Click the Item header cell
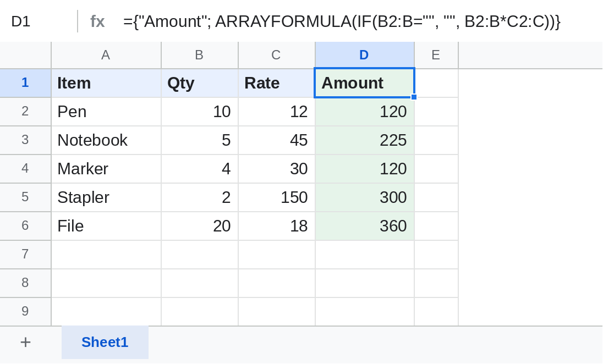Screen dimensions: 603x364 [x=106, y=83]
